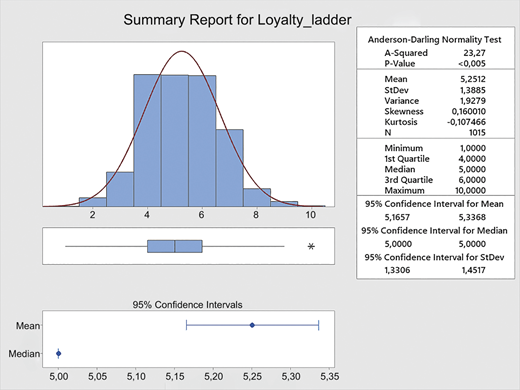Viewport: 520px width, 390px height.
Task: Click the 1st Quartile value 4,0000
Action: coord(472,159)
